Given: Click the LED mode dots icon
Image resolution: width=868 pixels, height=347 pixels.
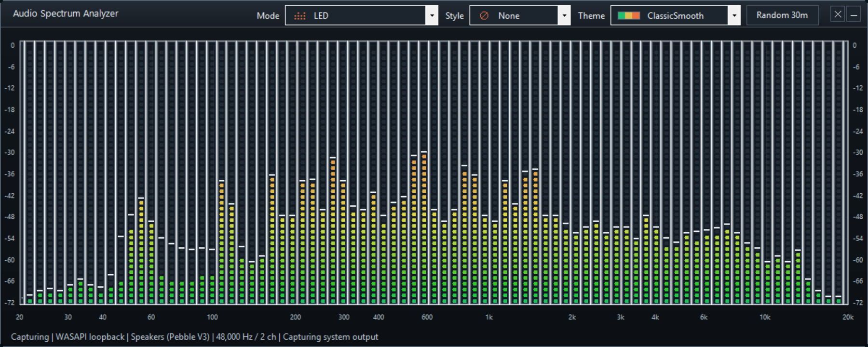Looking at the screenshot, I should click(x=300, y=16).
